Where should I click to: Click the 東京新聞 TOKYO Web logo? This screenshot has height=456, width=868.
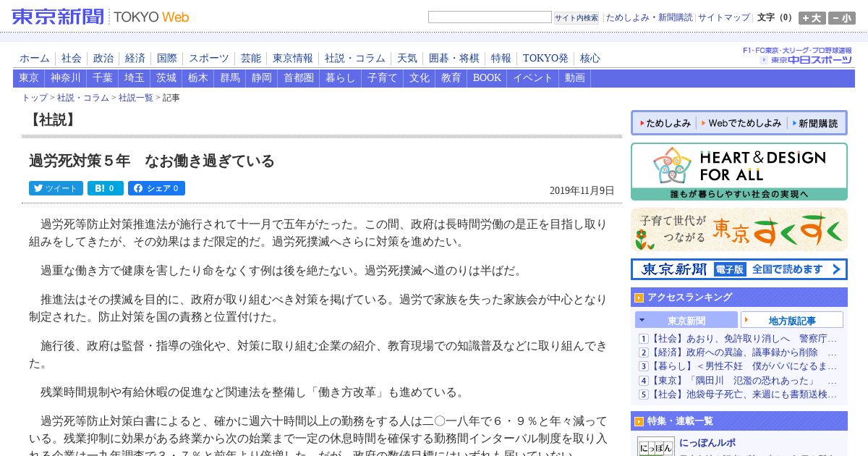[x=101, y=17]
